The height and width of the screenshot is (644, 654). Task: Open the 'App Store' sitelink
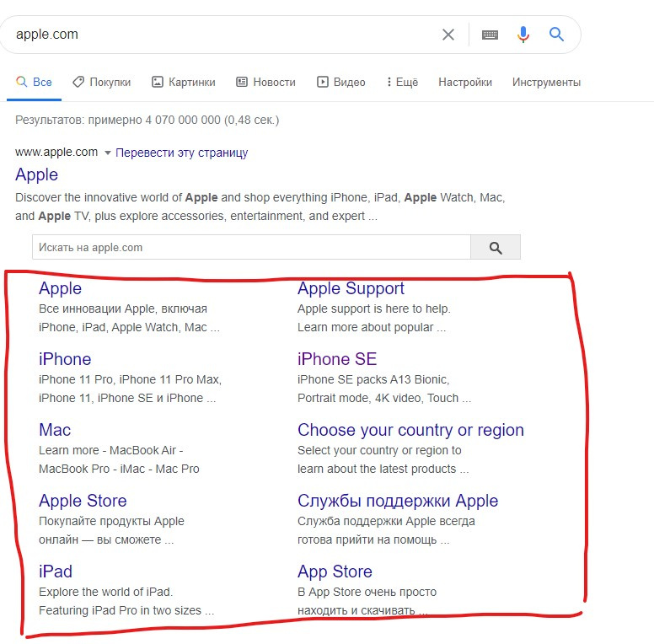tap(335, 572)
